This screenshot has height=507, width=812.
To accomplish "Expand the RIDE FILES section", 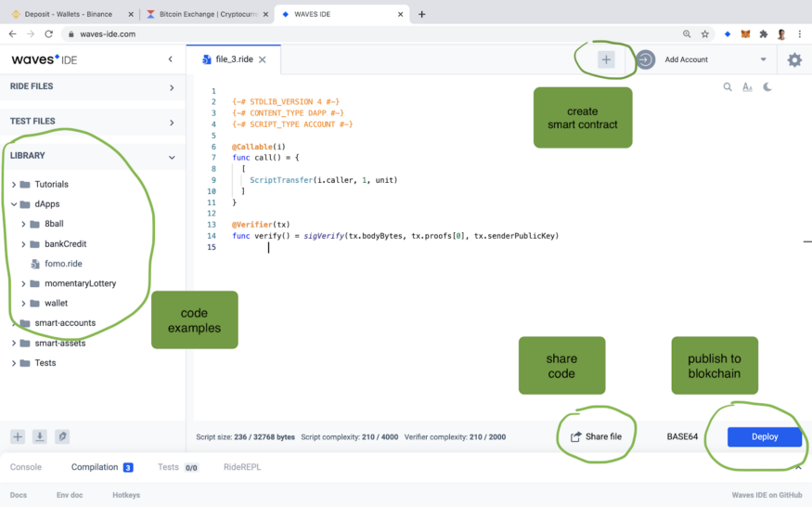I will tap(172, 87).
